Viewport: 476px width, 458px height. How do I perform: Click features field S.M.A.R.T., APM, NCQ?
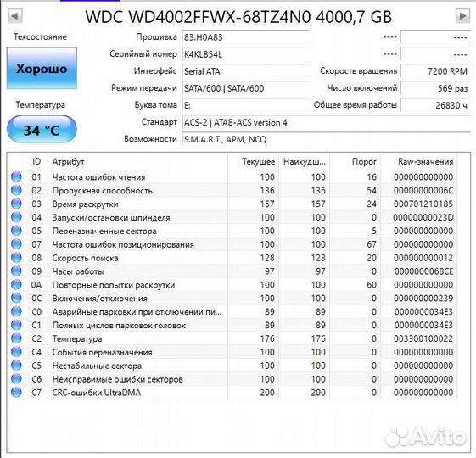pyautogui.click(x=326, y=140)
